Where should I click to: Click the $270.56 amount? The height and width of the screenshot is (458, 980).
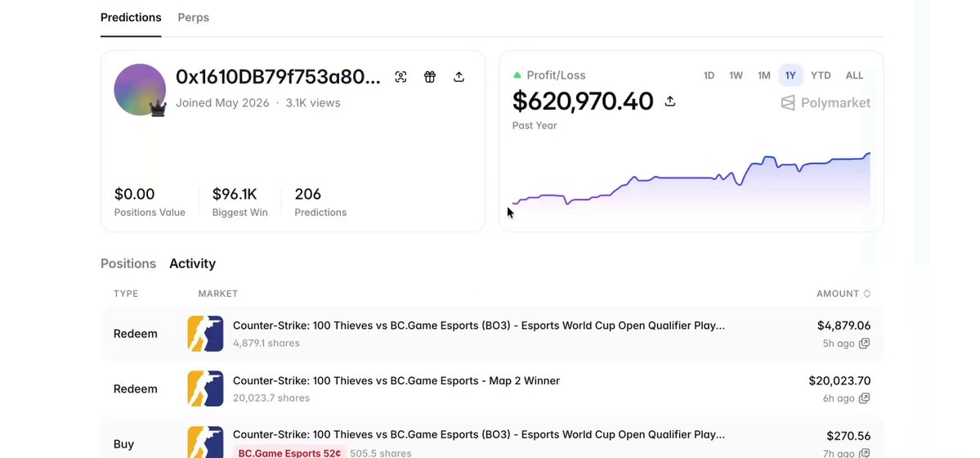click(848, 436)
